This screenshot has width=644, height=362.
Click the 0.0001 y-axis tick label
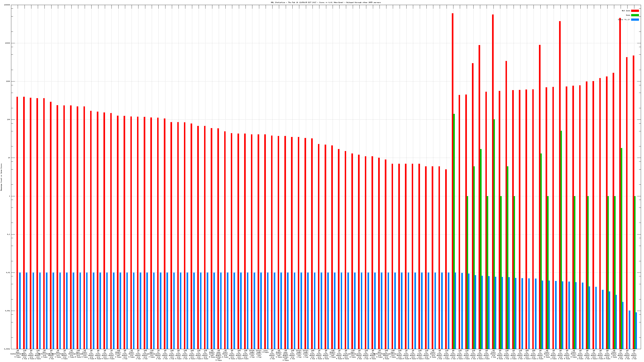[x=7, y=349]
